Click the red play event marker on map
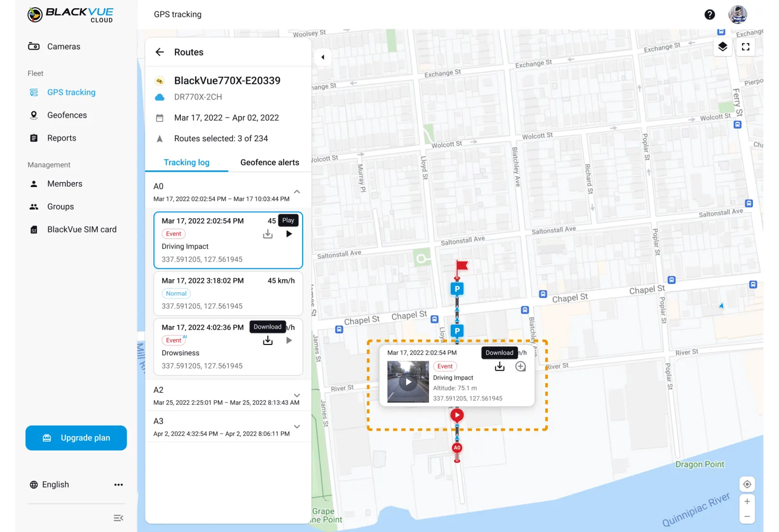This screenshot has width=779, height=532. tap(457, 415)
